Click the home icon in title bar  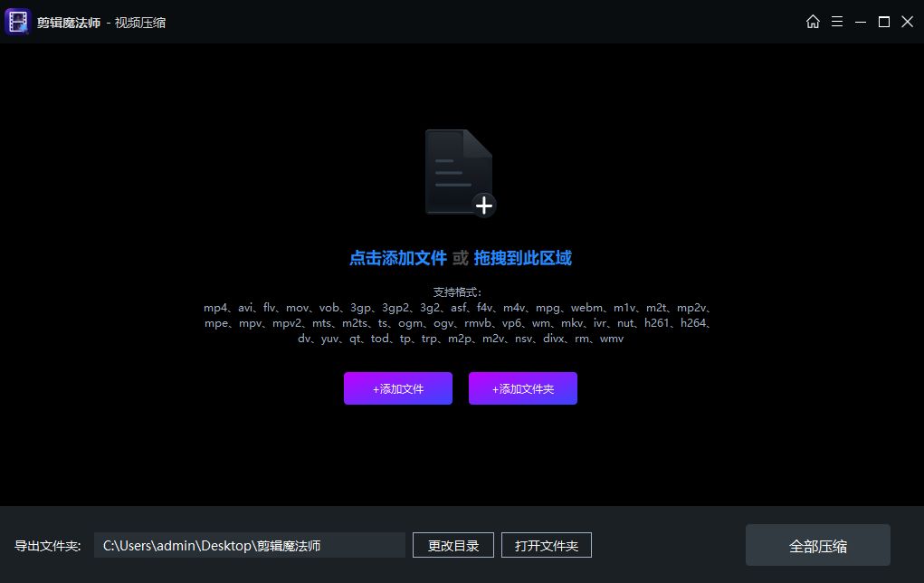point(813,22)
